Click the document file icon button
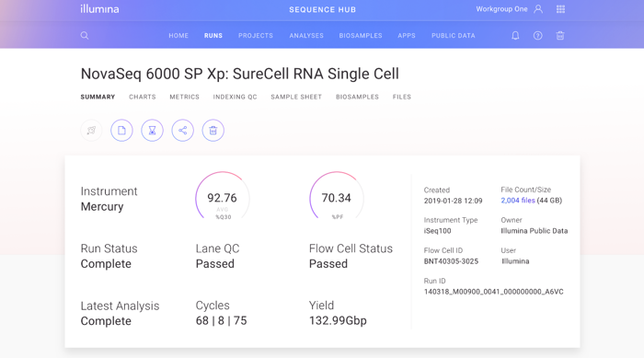The height and width of the screenshot is (358, 644). pyautogui.click(x=121, y=131)
